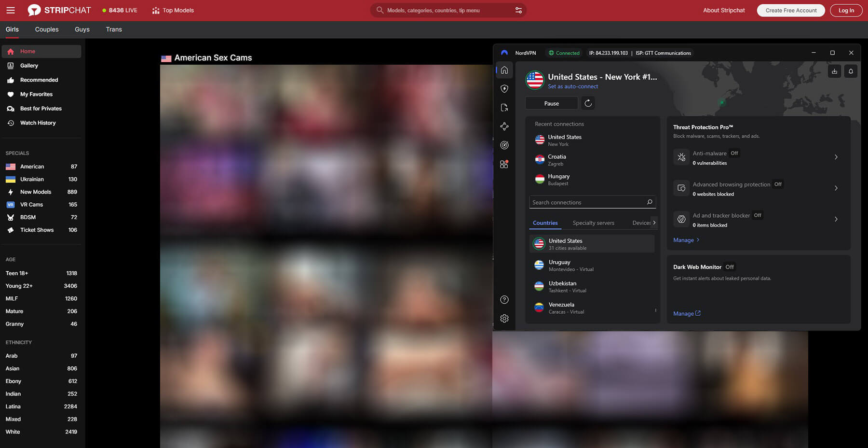
Task: Open NordVPN Home panel
Action: [x=504, y=70]
